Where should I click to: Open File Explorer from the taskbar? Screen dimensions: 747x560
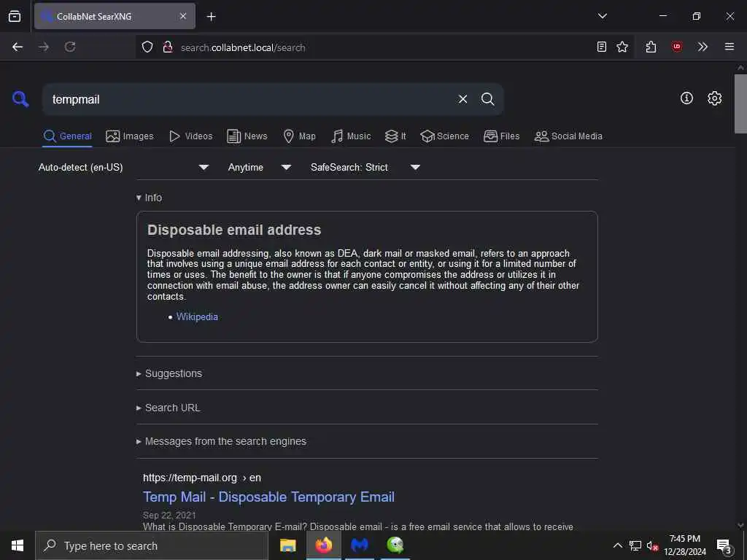pyautogui.click(x=287, y=545)
